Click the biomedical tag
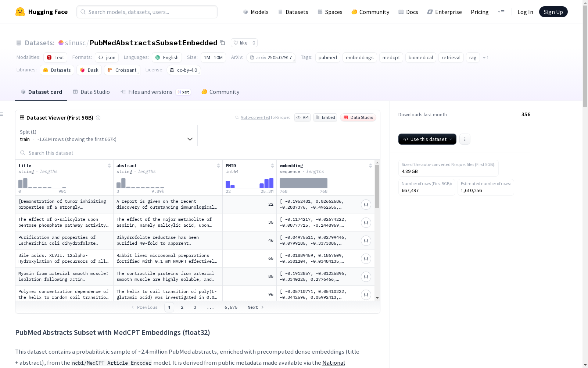588x368 pixels. 421,57
